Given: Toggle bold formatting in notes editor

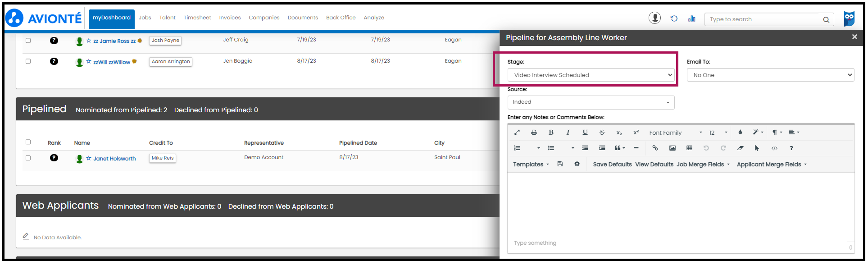Looking at the screenshot, I should tap(551, 132).
